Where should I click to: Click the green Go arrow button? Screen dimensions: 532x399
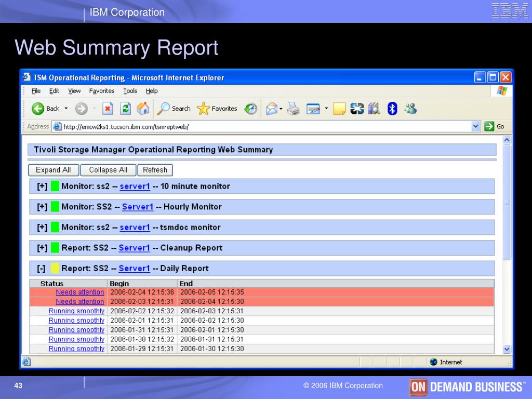pyautogui.click(x=489, y=127)
